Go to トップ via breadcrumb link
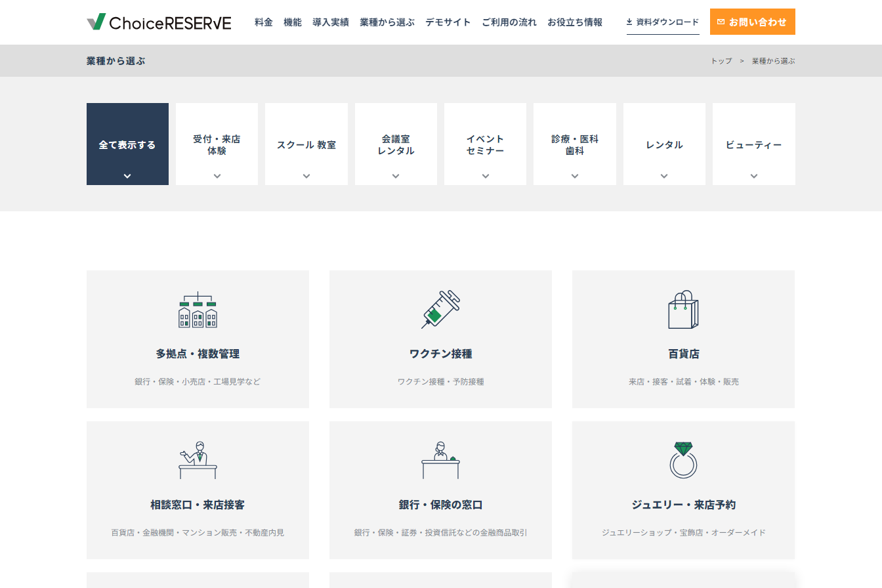Viewport: 882px width, 588px height. click(721, 61)
